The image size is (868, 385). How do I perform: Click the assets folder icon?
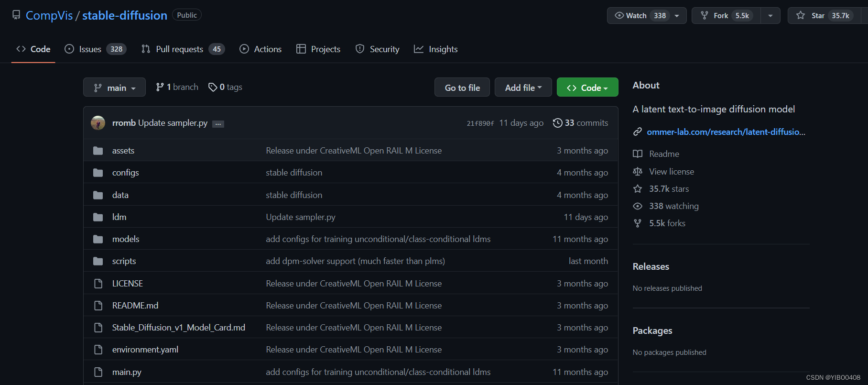(x=98, y=151)
